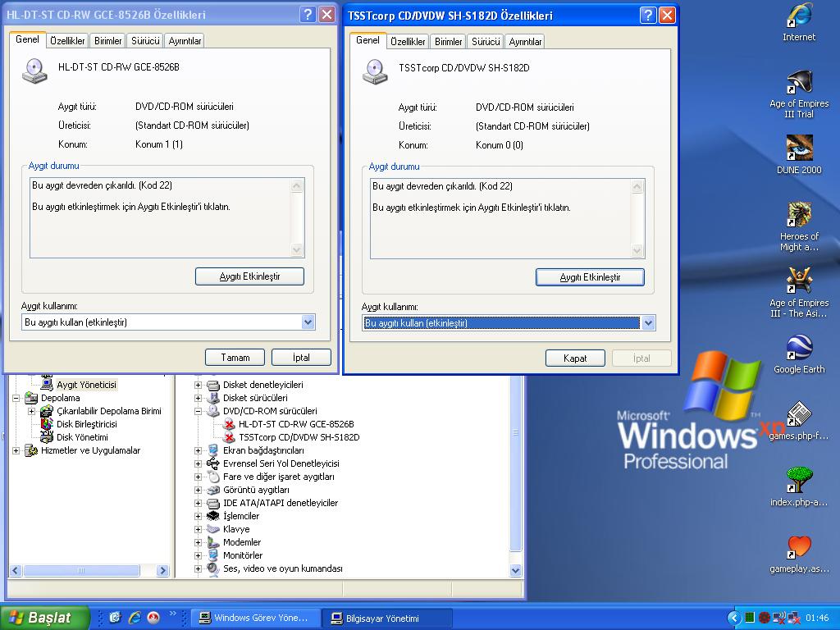
Task: Open Birimler tab in TSSTcorp dialog
Action: click(x=449, y=41)
